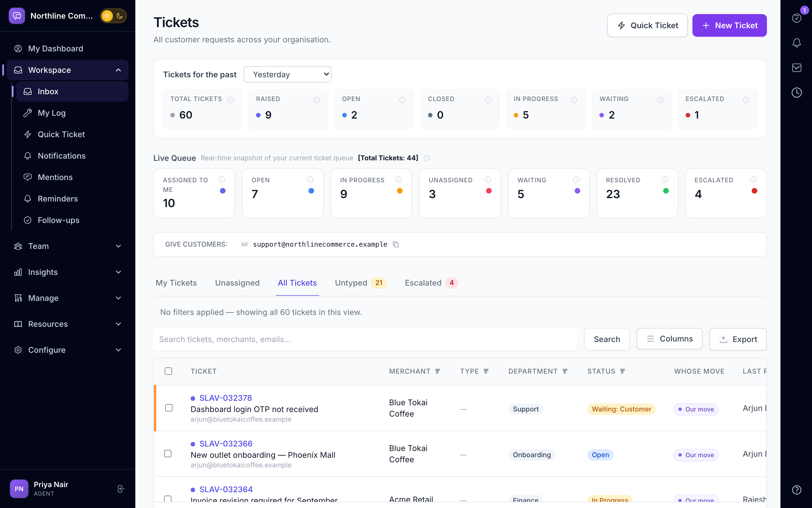Expand the Insights section

click(67, 272)
